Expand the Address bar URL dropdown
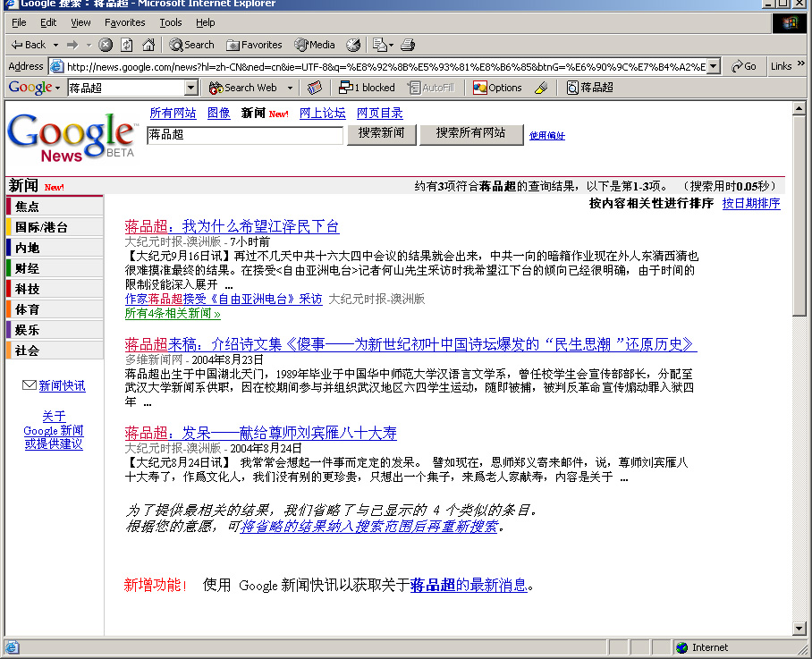 point(713,66)
